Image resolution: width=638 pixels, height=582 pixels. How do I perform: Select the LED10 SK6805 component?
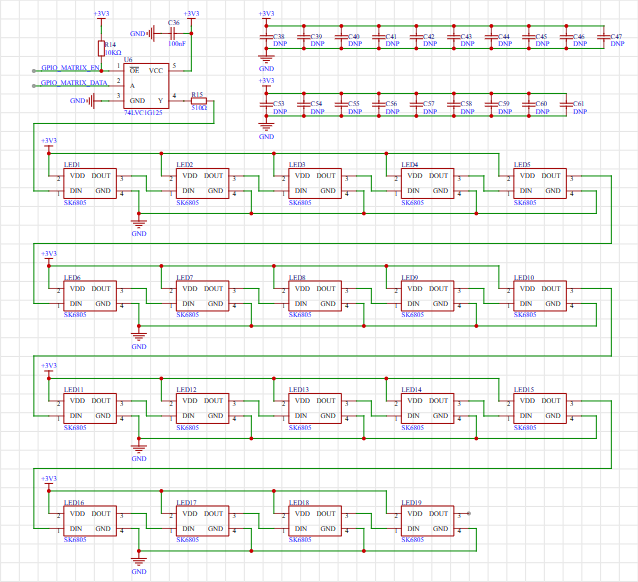[x=540, y=296]
